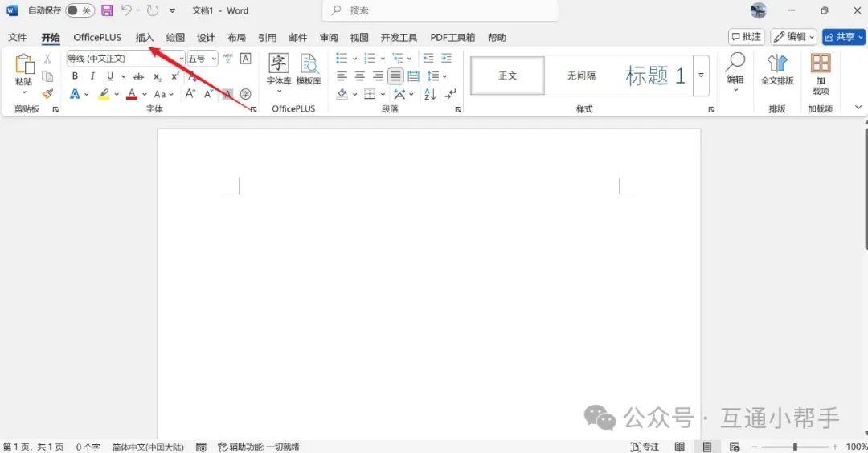Open the PDF工具箱 tab

point(452,37)
